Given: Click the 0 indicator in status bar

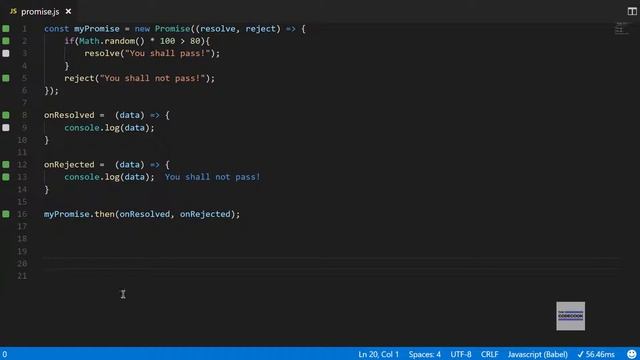Looking at the screenshot, I should pos(4,354).
